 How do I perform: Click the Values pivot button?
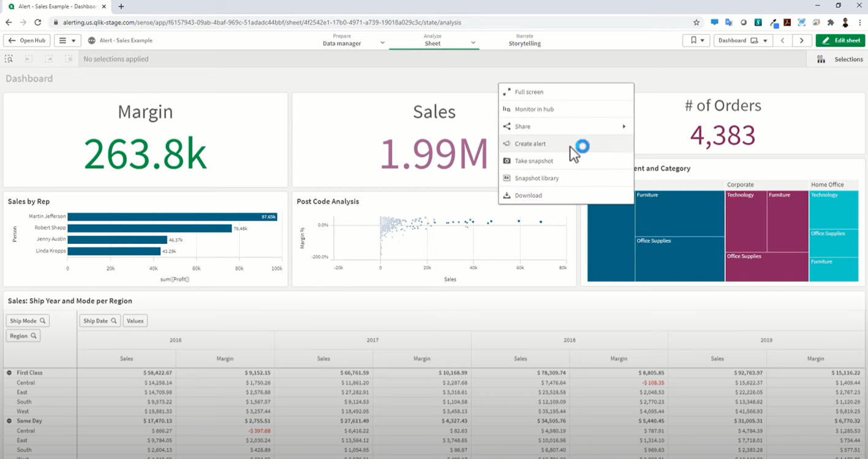(x=135, y=321)
